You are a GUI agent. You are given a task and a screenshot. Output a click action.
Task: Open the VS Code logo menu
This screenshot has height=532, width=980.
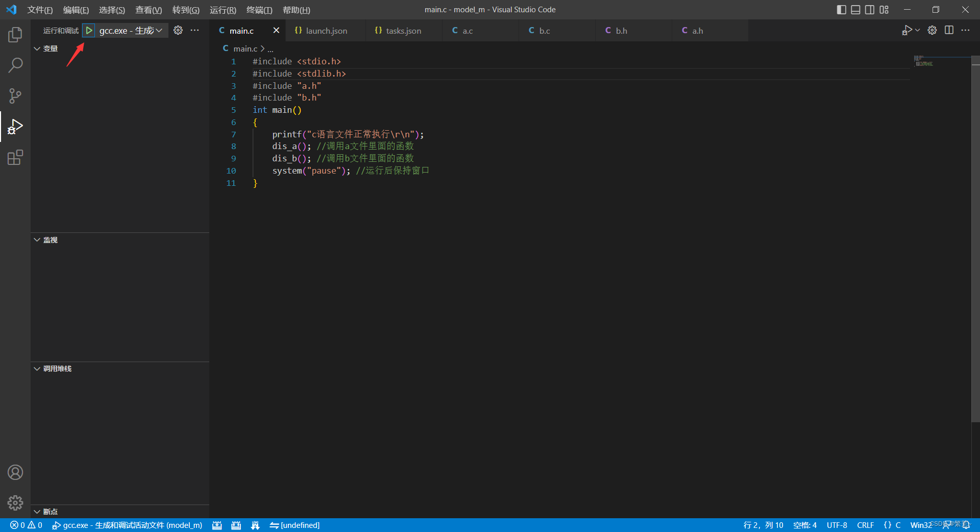tap(11, 10)
